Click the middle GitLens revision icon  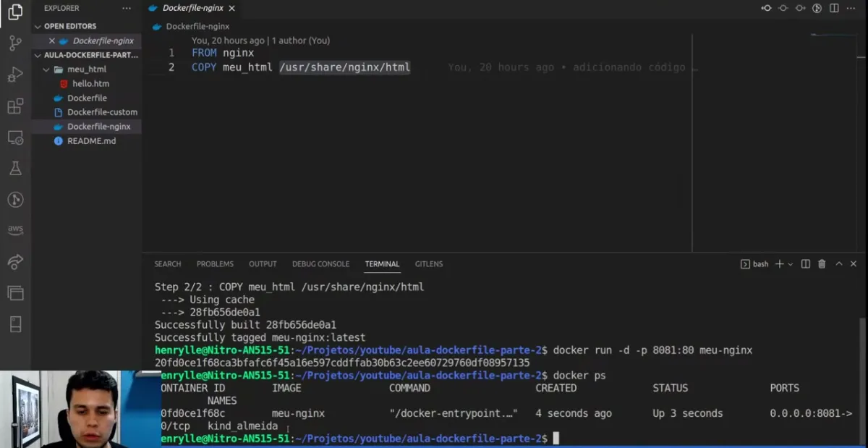[783, 8]
